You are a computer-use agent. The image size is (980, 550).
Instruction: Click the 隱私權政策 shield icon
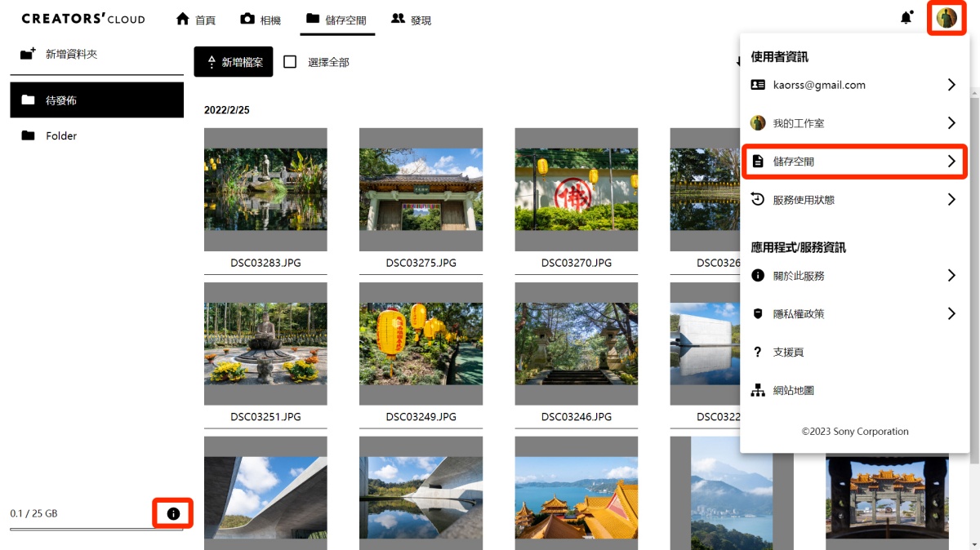click(x=758, y=314)
